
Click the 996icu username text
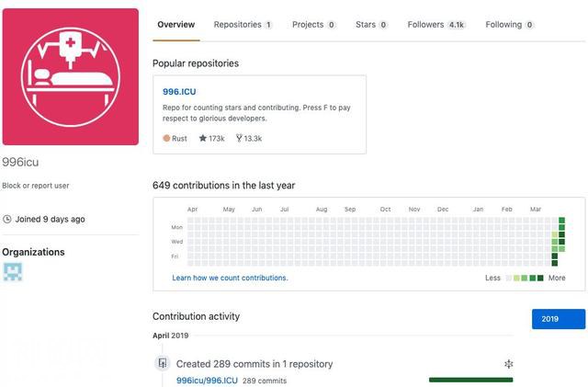(x=20, y=162)
